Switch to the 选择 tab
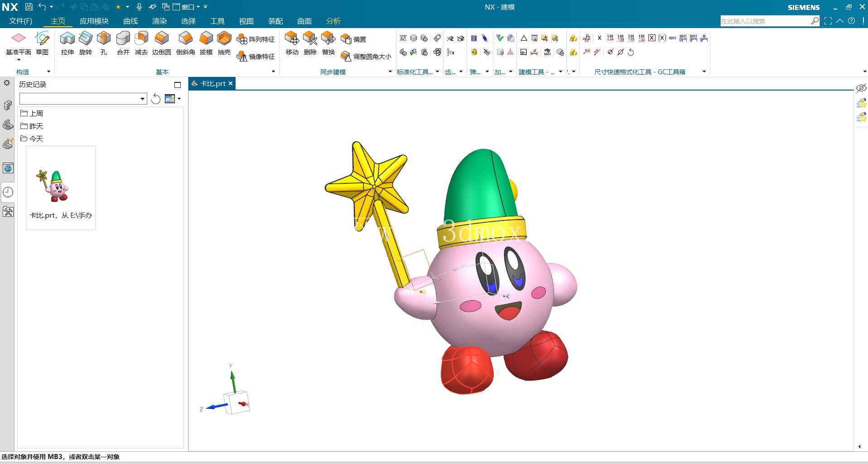 (188, 21)
